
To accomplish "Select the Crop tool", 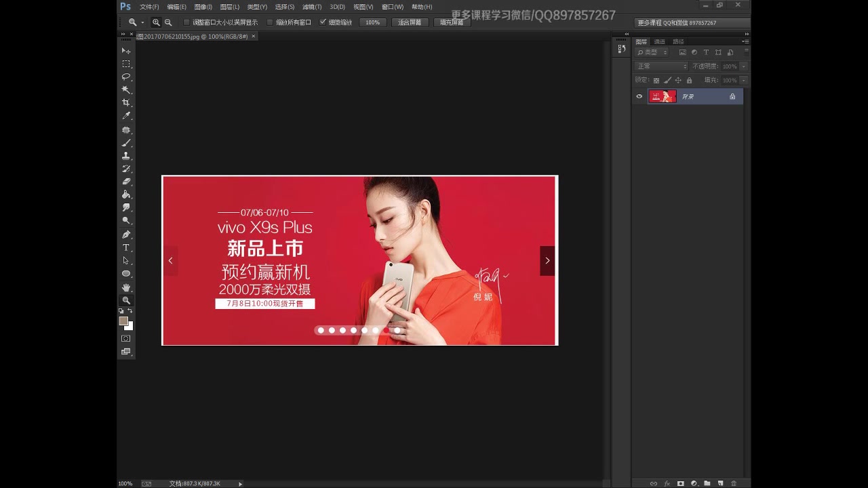I will 126,103.
